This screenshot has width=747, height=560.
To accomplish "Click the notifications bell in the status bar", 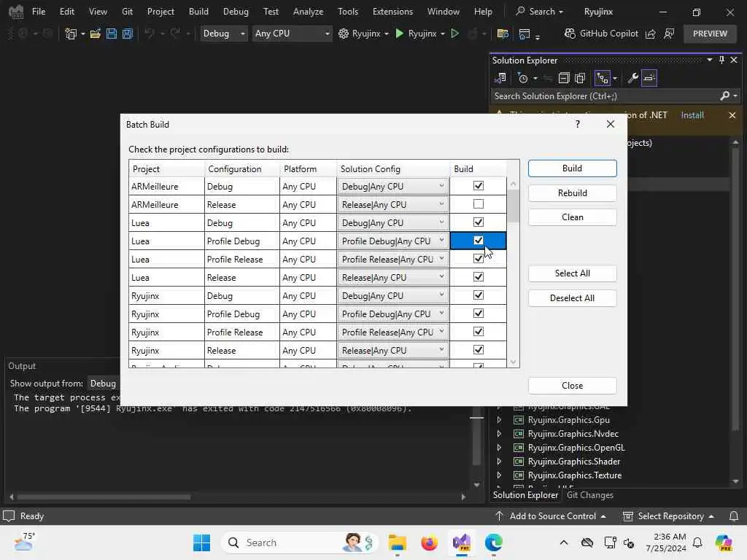I will [x=734, y=516].
